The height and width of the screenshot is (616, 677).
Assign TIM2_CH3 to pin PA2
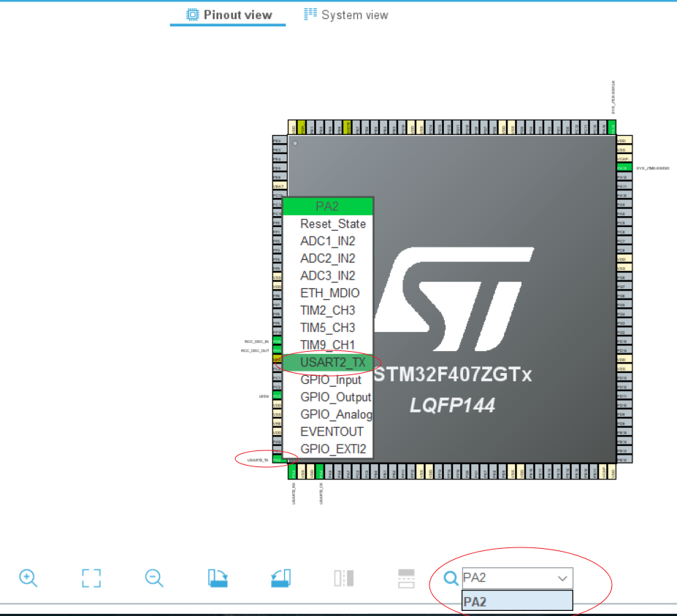pos(328,311)
